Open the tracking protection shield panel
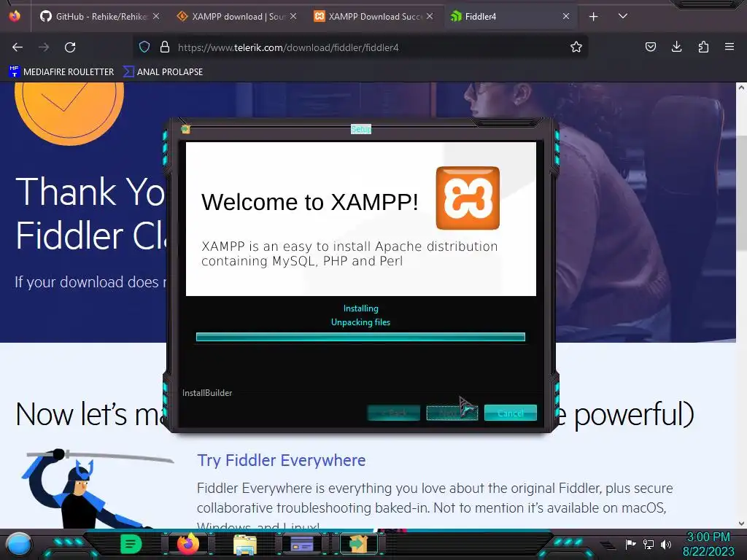The image size is (747, 560). 144,47
